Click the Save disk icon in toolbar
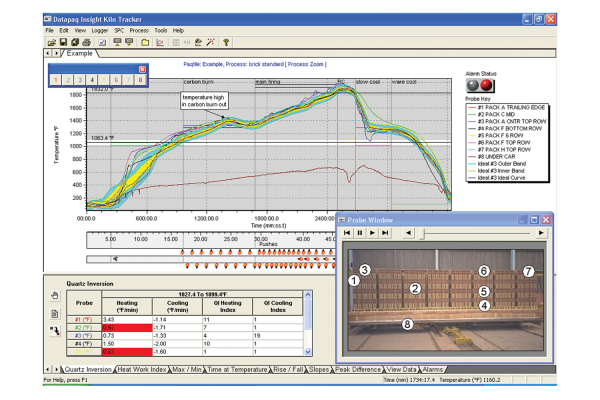Viewport: 600px width, 400px height. click(62, 42)
